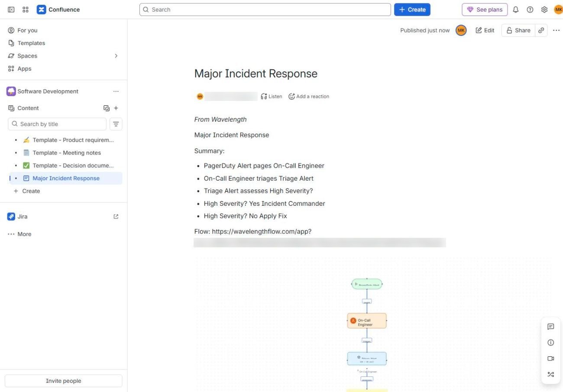Open the notifications bell
The height and width of the screenshot is (392, 563).
[515, 10]
